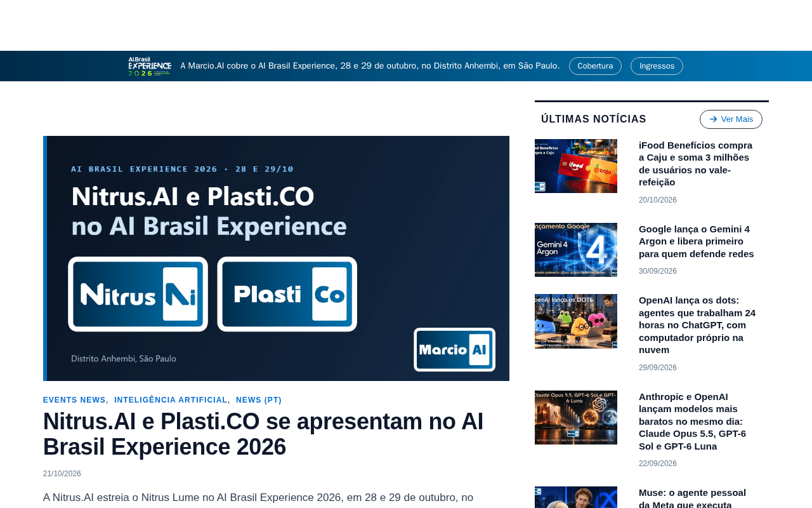Select the Events News category link
812x508 pixels.
click(x=74, y=400)
